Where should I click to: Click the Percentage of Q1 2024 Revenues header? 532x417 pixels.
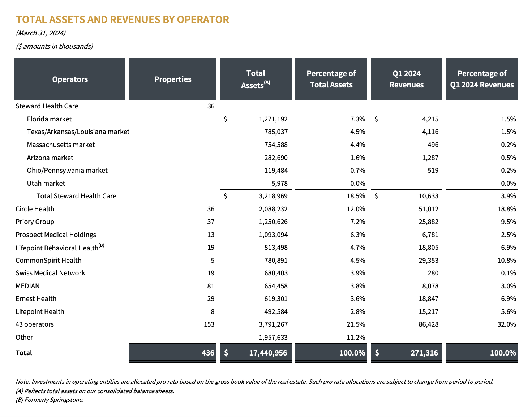(482, 79)
